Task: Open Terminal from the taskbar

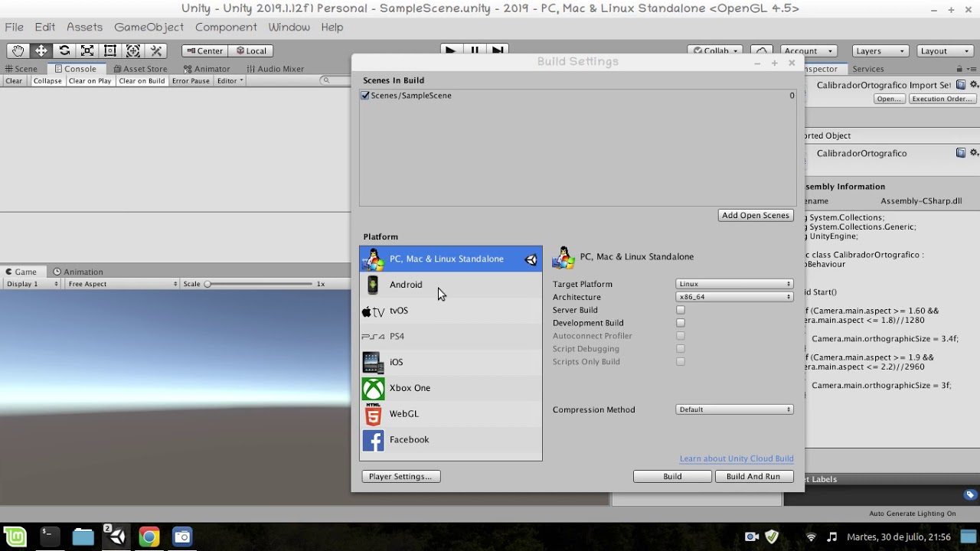Action: click(x=49, y=536)
